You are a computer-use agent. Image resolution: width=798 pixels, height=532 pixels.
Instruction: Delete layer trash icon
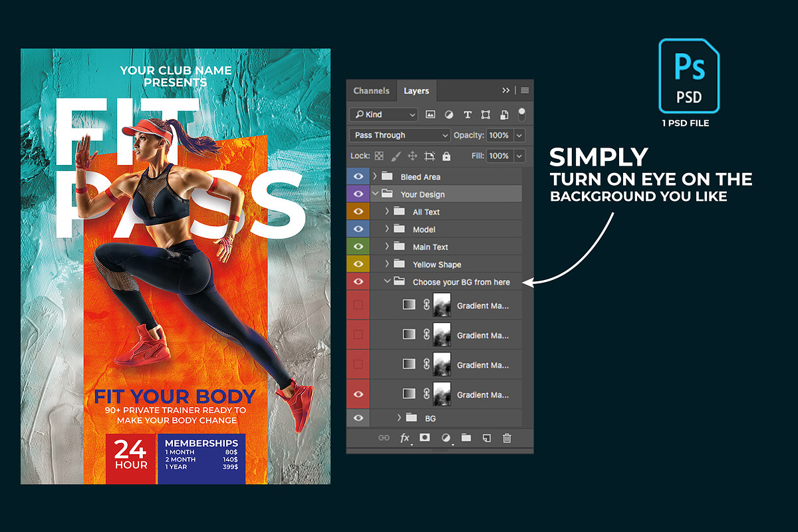click(507, 438)
